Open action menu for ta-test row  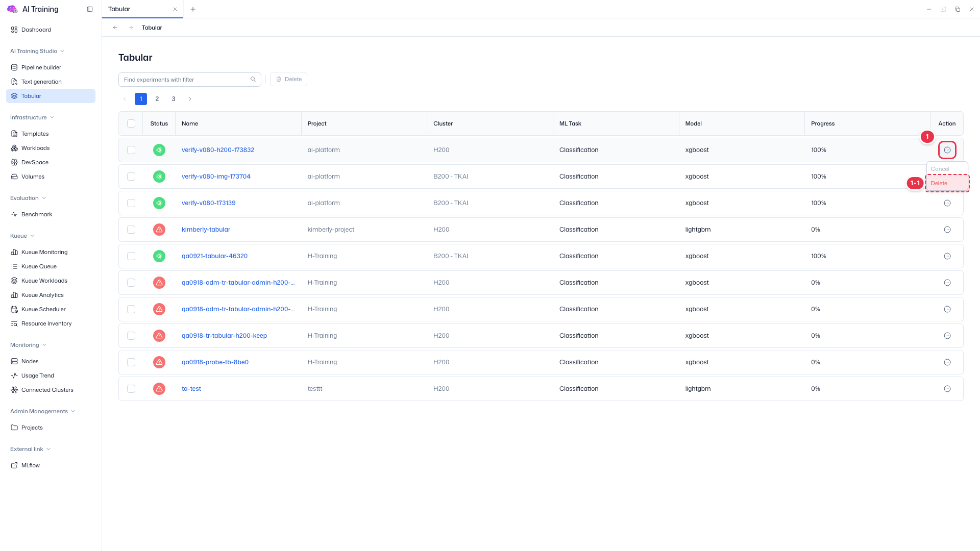pos(947,389)
